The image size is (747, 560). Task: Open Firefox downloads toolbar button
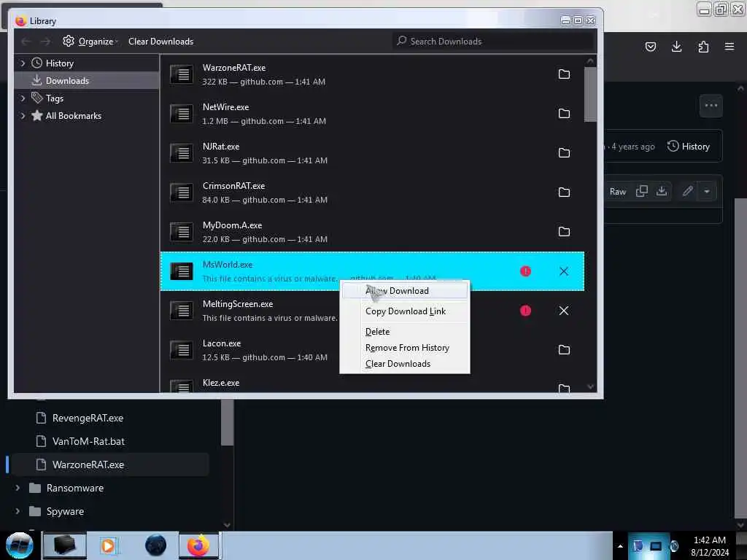pos(676,47)
